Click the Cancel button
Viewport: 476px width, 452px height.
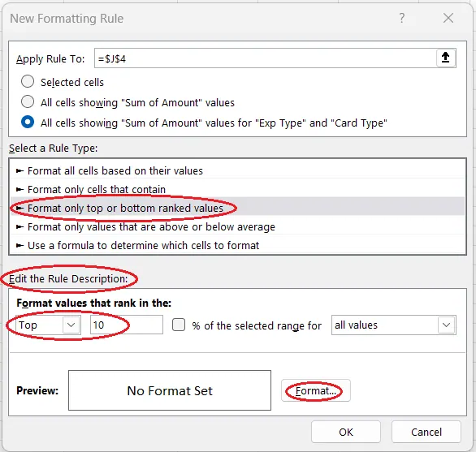[426, 432]
